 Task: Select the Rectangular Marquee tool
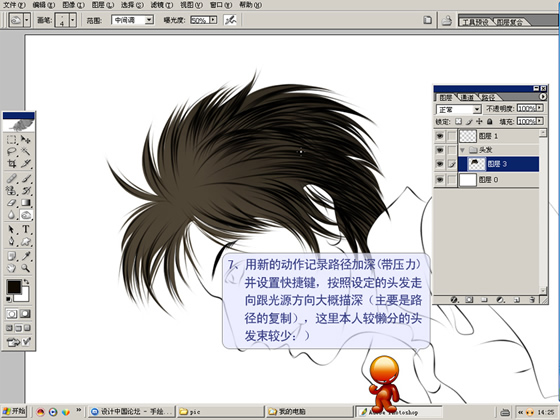[12, 139]
